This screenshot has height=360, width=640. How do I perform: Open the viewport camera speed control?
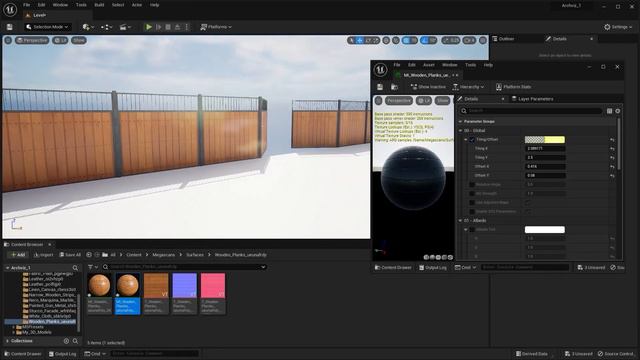(469, 40)
